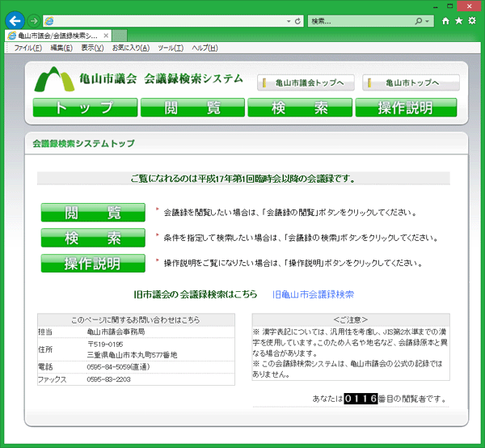The width and height of the screenshot is (485, 448).
Task: Click the トップ navigation button
Action: [85, 108]
